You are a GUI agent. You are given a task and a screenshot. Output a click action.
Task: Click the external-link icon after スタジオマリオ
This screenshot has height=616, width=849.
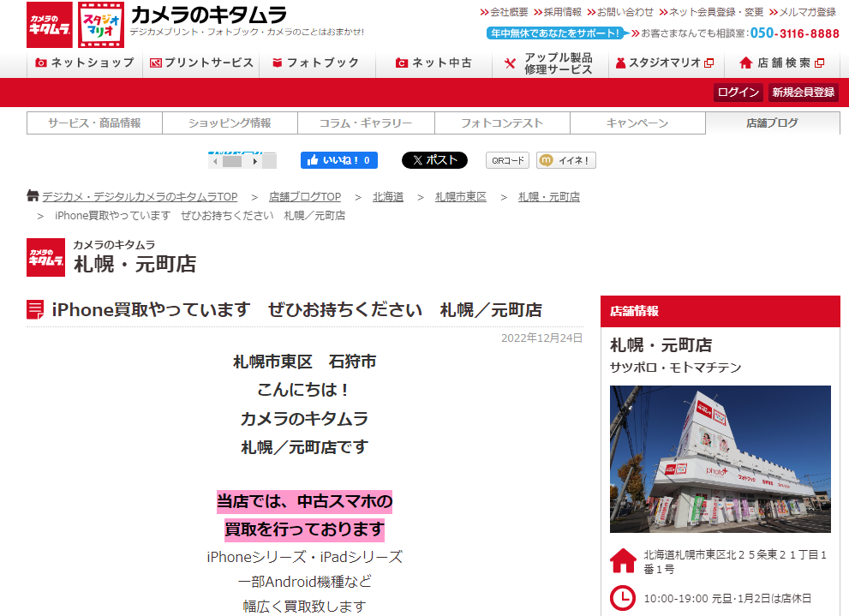tap(708, 63)
